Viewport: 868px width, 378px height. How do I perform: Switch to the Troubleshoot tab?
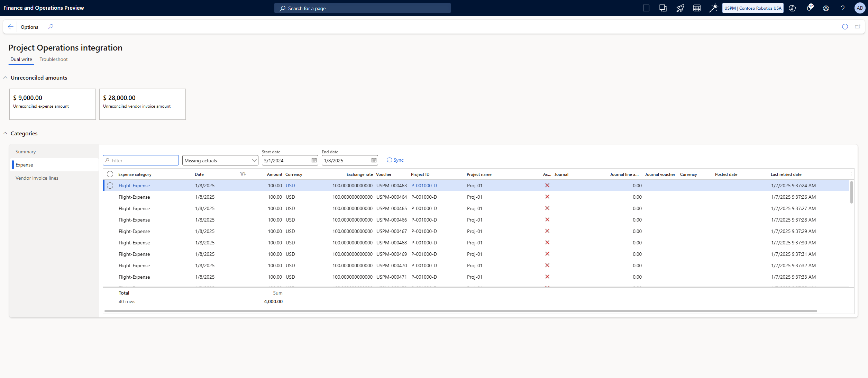[54, 59]
